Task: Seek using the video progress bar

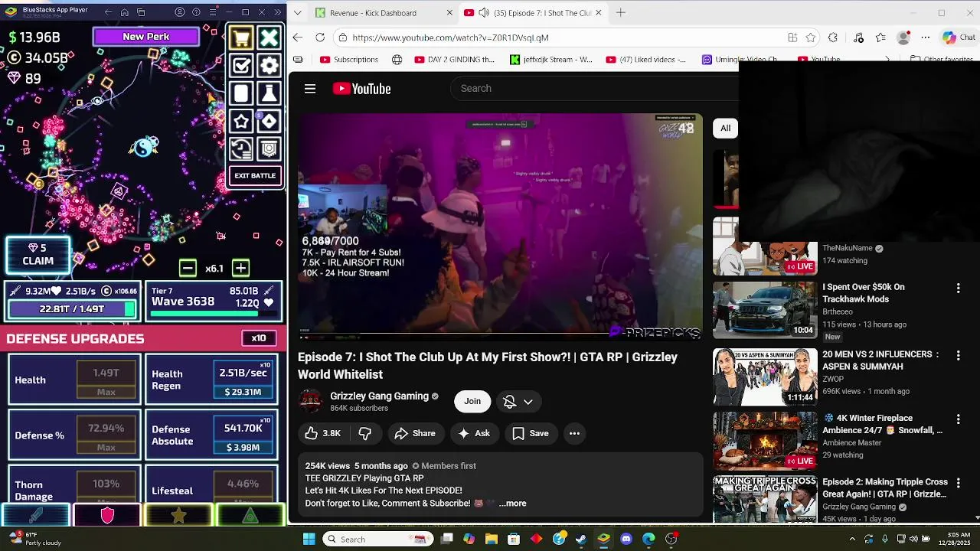Action: 500,334
